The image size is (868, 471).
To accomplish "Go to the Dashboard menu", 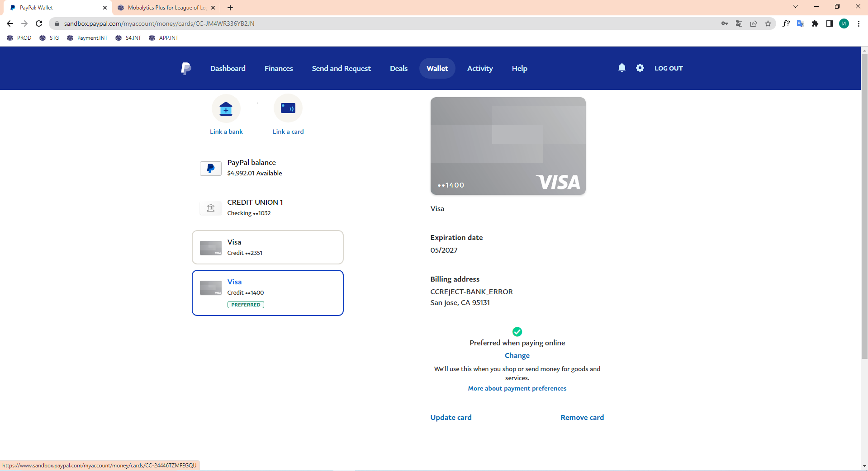I will tap(228, 68).
